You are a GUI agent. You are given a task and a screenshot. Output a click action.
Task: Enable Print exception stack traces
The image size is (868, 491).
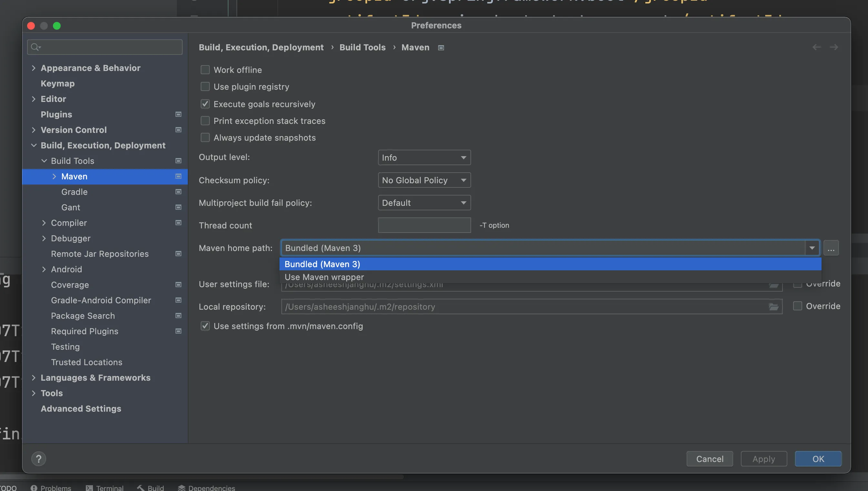point(205,121)
